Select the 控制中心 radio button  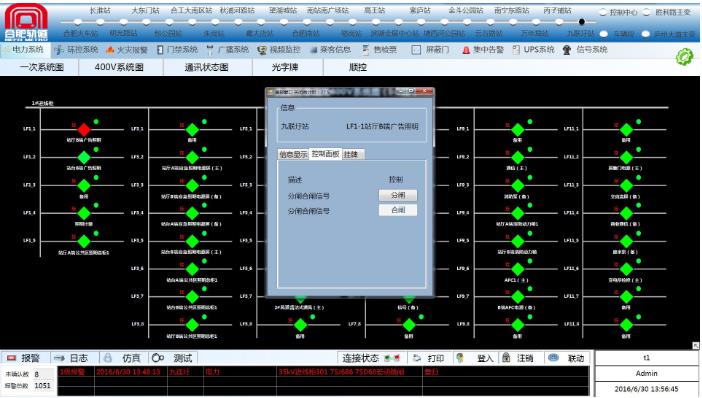604,13
